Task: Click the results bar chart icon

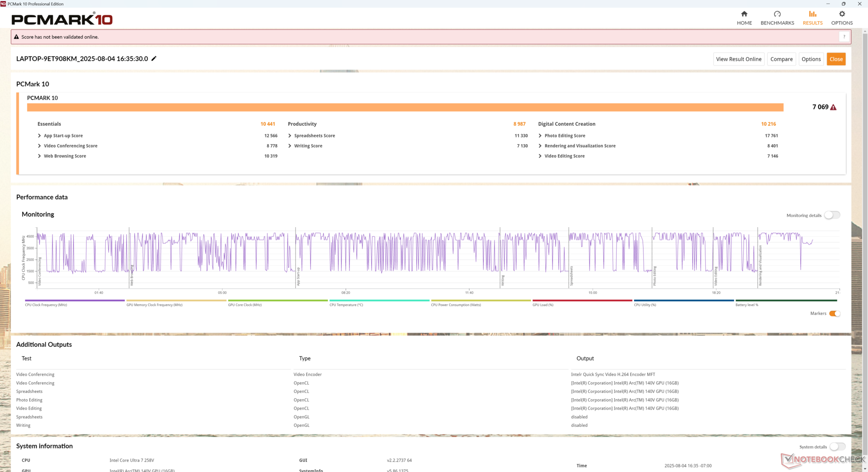Action: click(812, 14)
